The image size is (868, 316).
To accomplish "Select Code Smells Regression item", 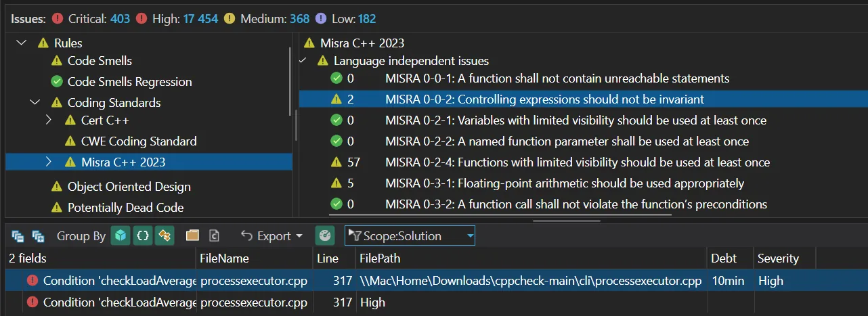I will pyautogui.click(x=129, y=82).
